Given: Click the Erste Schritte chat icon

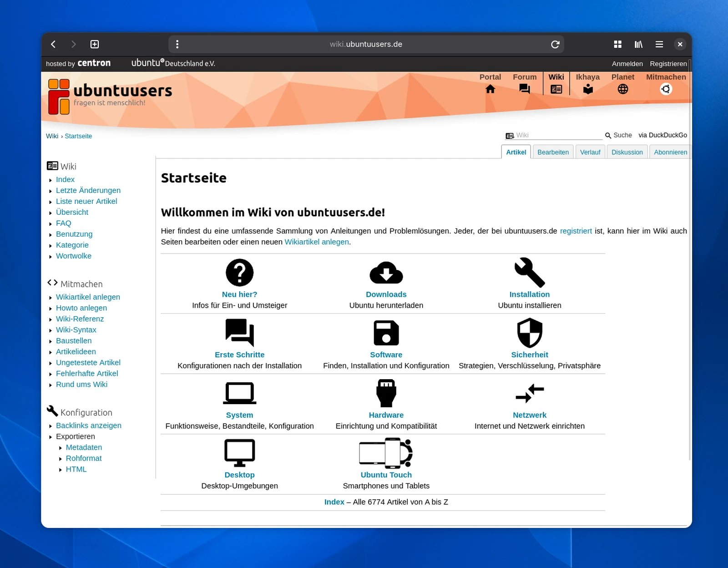Looking at the screenshot, I should [240, 333].
